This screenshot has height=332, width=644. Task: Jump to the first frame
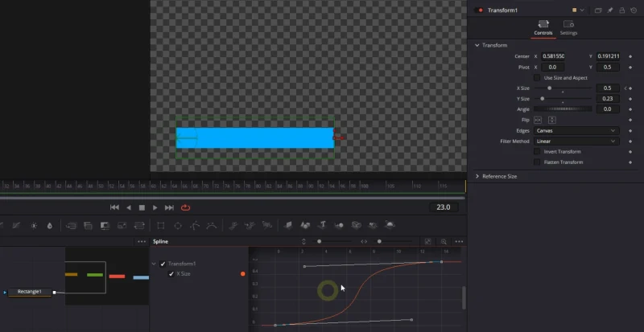click(x=114, y=207)
